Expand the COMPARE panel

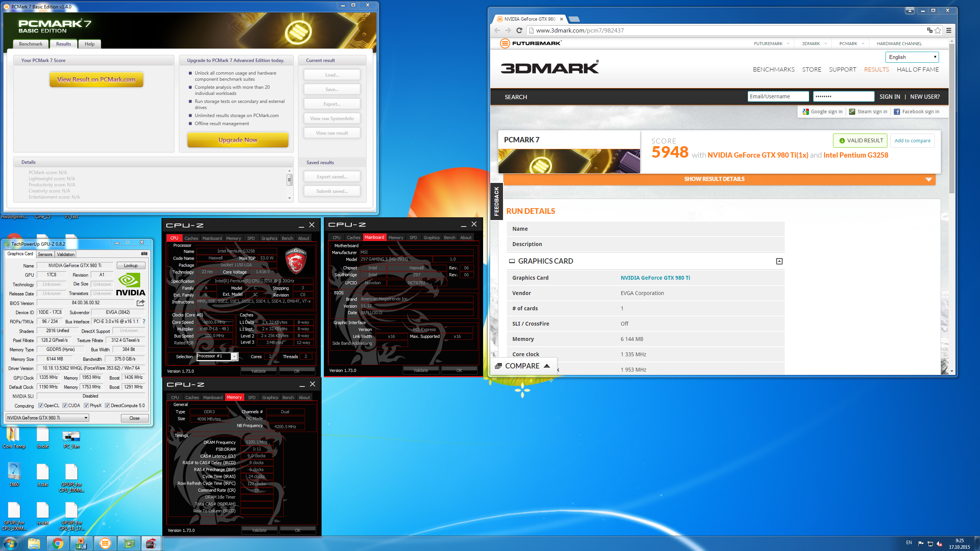523,366
